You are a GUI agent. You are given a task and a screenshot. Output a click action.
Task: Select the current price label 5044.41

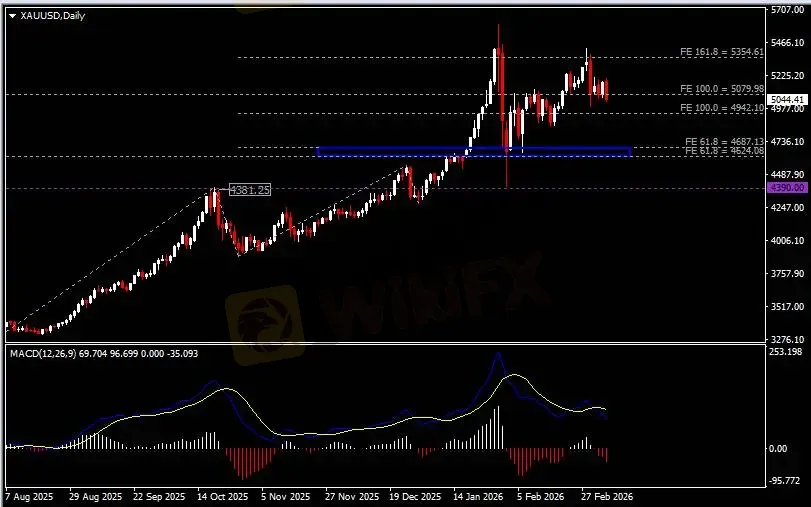pos(787,99)
